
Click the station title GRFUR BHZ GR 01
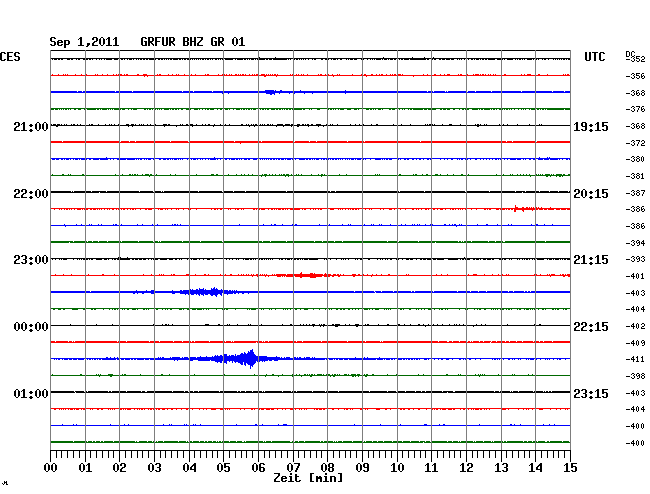193,42
